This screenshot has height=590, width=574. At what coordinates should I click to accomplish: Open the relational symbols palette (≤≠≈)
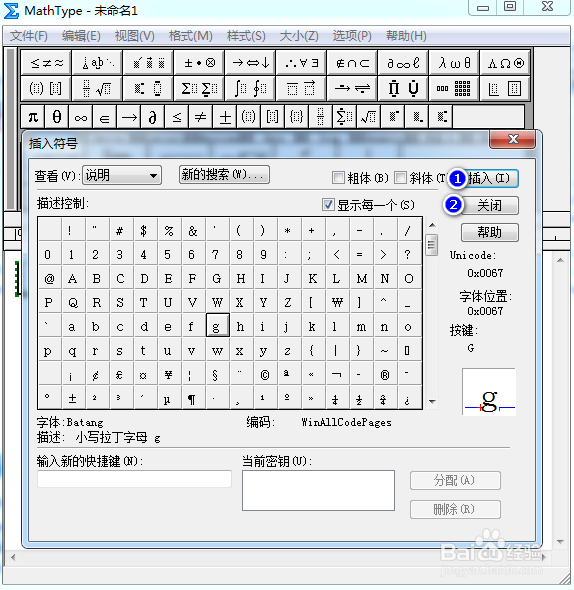tap(46, 63)
